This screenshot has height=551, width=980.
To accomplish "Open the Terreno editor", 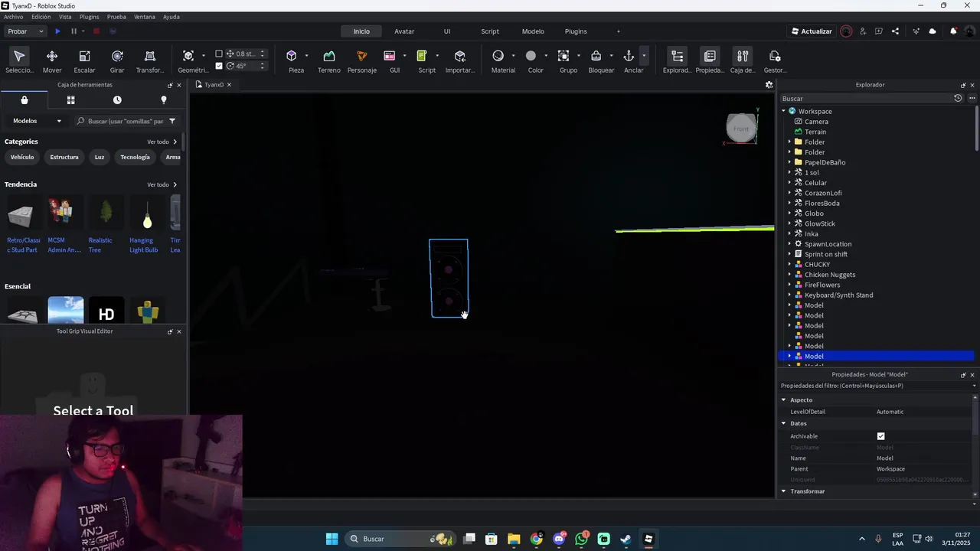I will click(329, 61).
